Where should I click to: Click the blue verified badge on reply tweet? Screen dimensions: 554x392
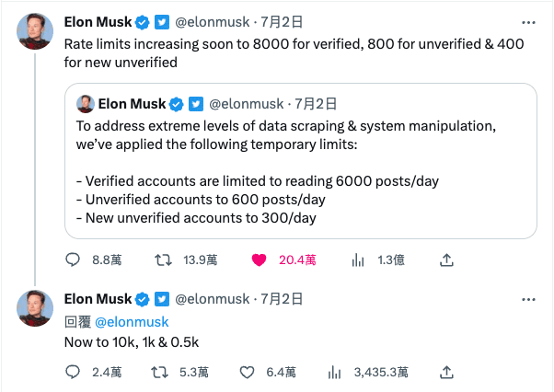click(x=143, y=299)
